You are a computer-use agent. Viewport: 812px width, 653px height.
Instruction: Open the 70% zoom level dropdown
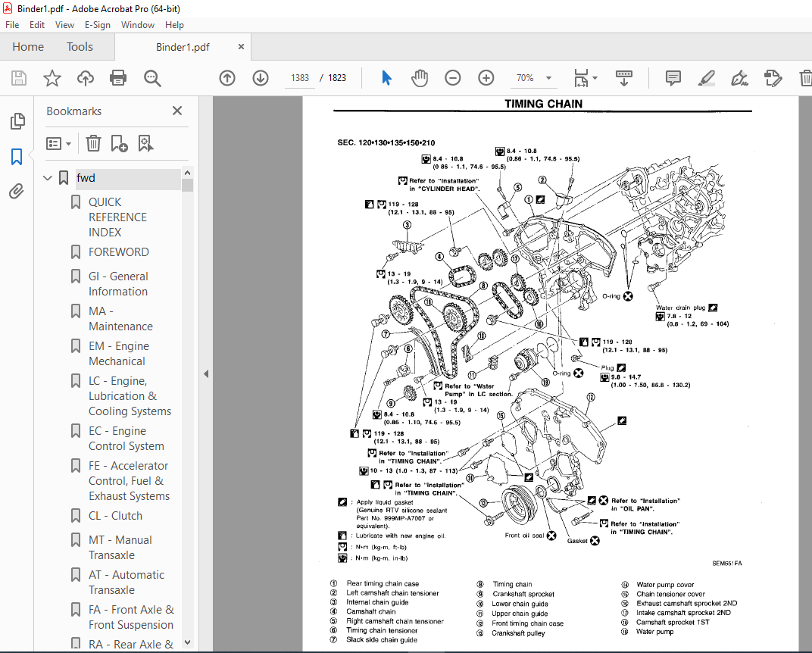[x=533, y=78]
